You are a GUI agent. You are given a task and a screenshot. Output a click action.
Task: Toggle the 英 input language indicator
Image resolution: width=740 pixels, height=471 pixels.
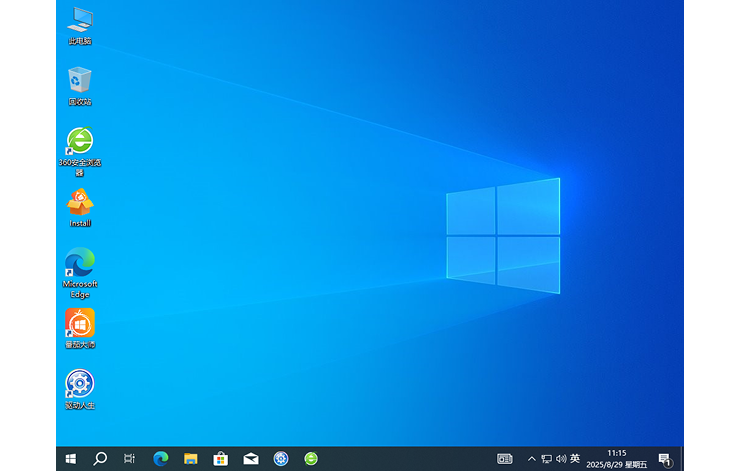click(575, 459)
